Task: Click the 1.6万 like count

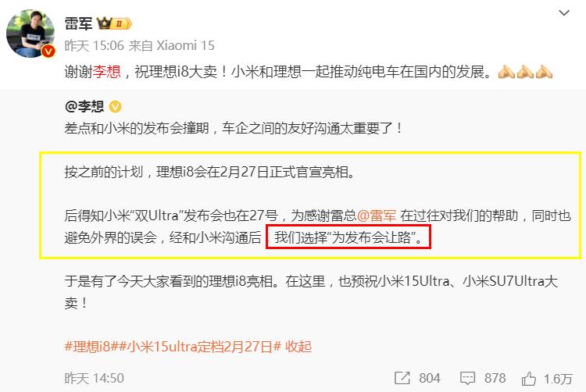Action: point(558,379)
